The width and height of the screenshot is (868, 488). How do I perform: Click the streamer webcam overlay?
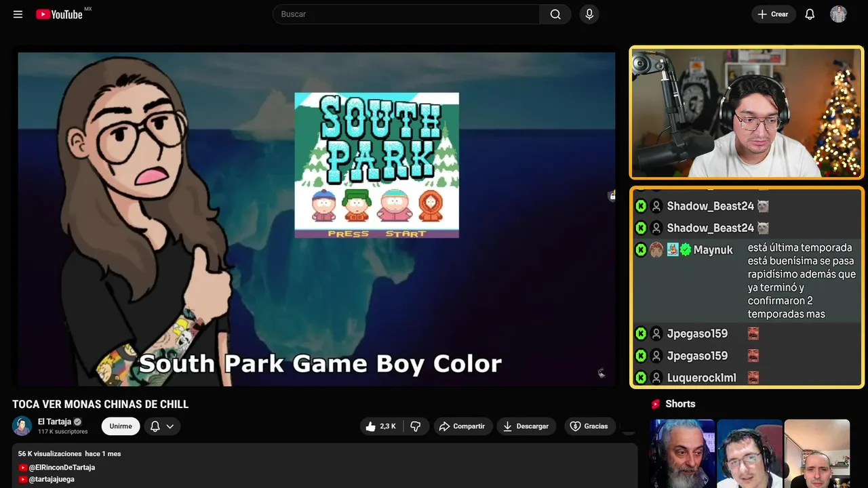tap(746, 113)
